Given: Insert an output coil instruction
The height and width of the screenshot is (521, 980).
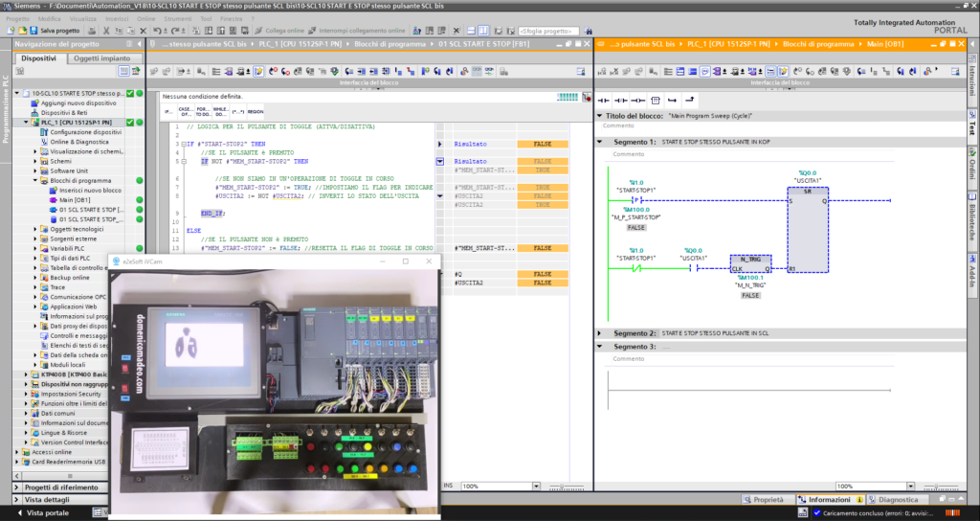Looking at the screenshot, I should [638, 100].
